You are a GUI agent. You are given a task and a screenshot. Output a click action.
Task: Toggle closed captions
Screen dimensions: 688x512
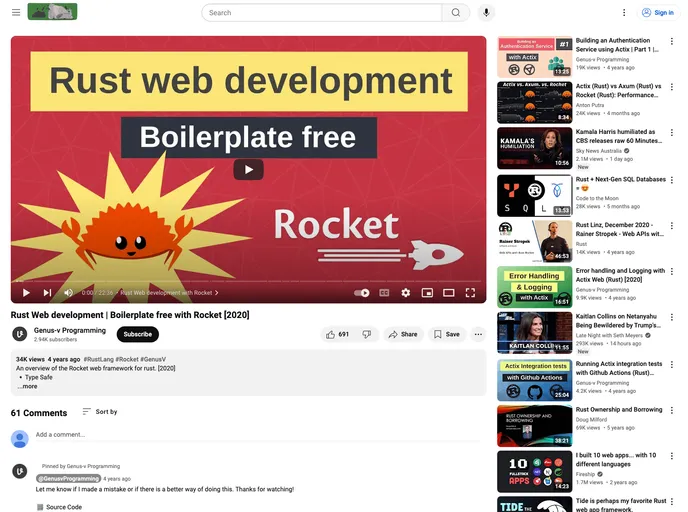pyautogui.click(x=384, y=293)
